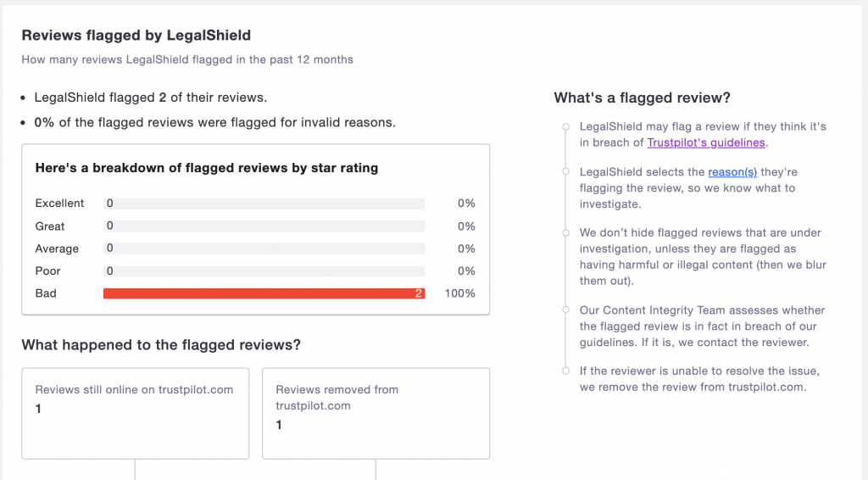Select the Reviews removed from trustpilot.com card

click(x=376, y=414)
